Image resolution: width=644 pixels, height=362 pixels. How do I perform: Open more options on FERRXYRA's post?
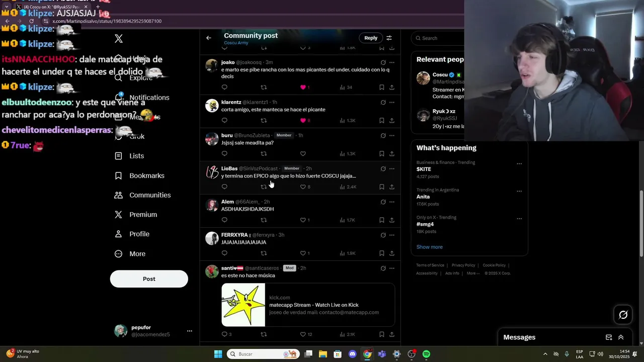pyautogui.click(x=392, y=235)
